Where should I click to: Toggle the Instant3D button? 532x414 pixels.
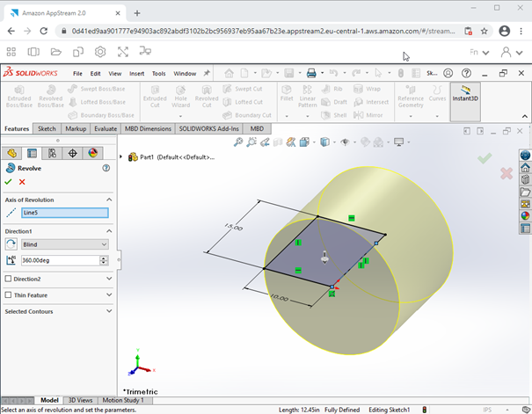pos(465,101)
